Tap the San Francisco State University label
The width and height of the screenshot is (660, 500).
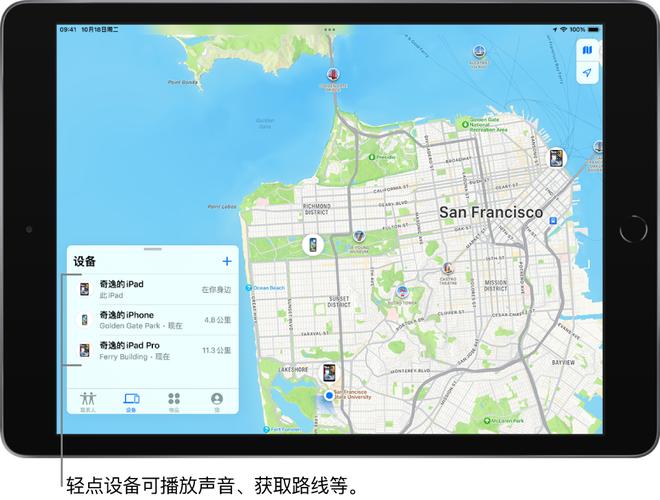click(352, 394)
